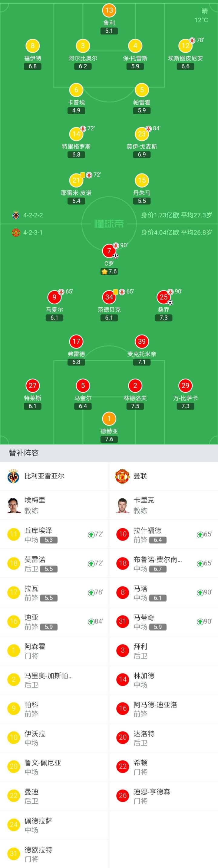Tap 范德贝克's number 34 player circle
This screenshot has height=868, width=218.
(x=109, y=297)
